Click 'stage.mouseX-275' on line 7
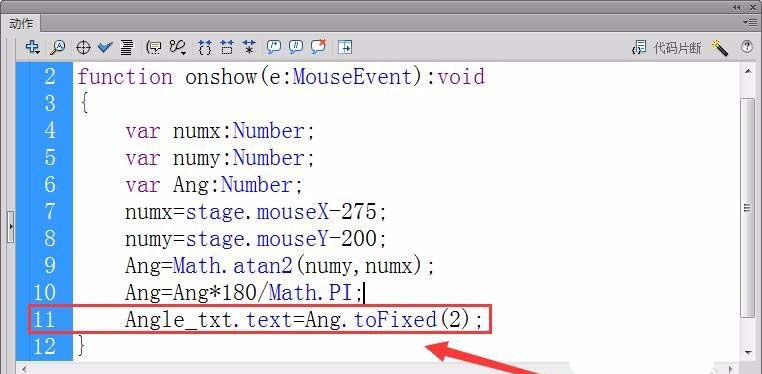762x374 pixels. click(281, 211)
